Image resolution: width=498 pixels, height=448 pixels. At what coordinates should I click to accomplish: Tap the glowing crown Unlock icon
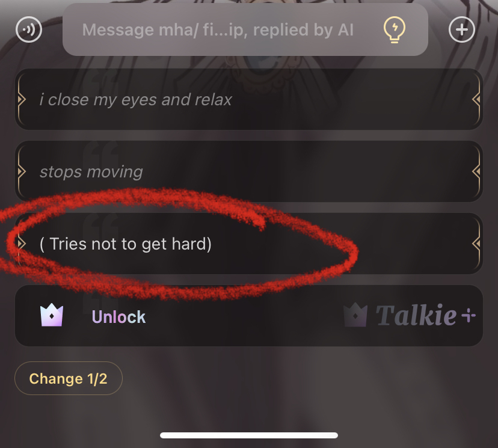[52, 315]
